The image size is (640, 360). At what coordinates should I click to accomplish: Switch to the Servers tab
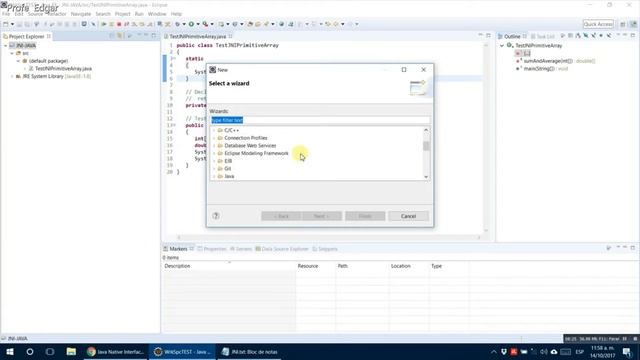click(x=241, y=249)
